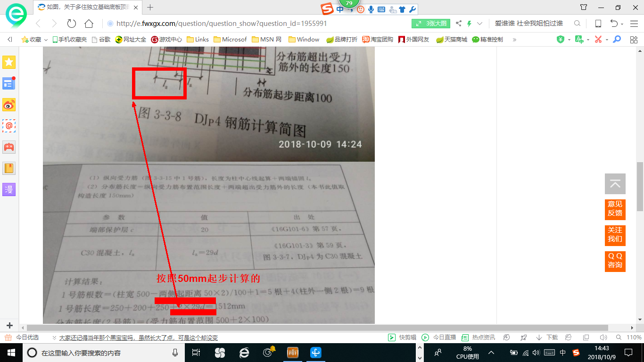Open the Window bookmark folder
The height and width of the screenshot is (362, 644).
[x=304, y=40]
